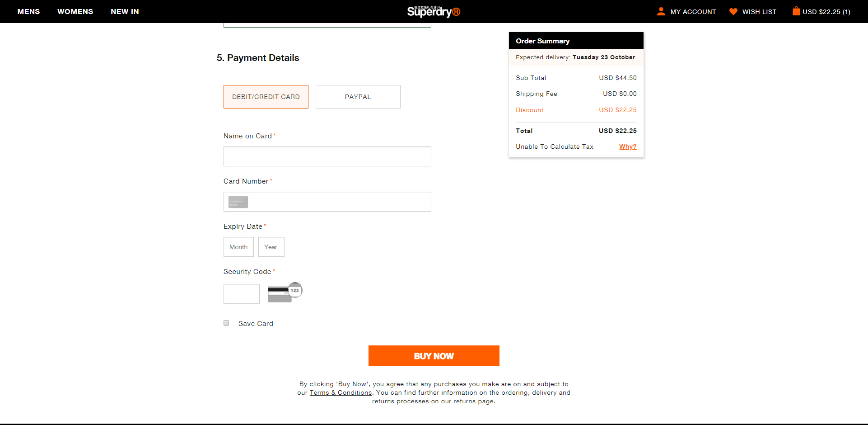Screen dimensions: 868x425
Task: Enable the Save Card checkbox
Action: 226,323
